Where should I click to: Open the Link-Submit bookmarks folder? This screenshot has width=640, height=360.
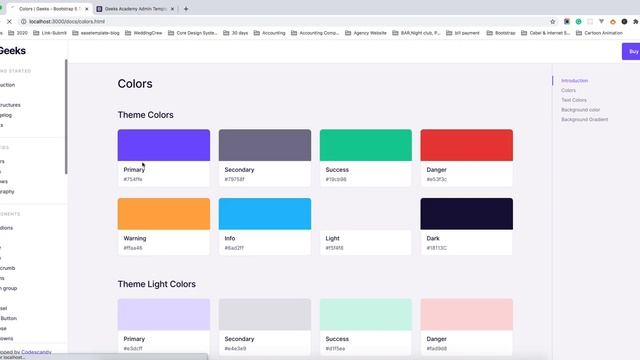pyautogui.click(x=49, y=33)
